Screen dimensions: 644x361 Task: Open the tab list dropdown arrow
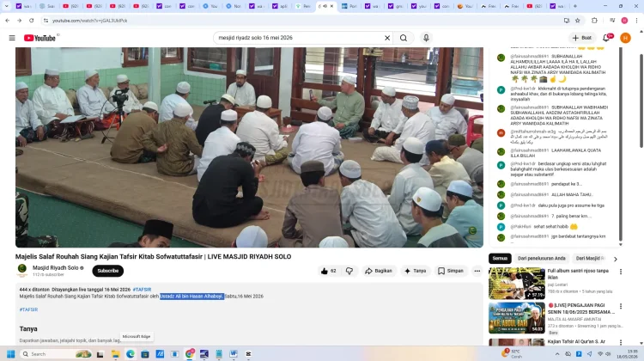click(x=6, y=6)
